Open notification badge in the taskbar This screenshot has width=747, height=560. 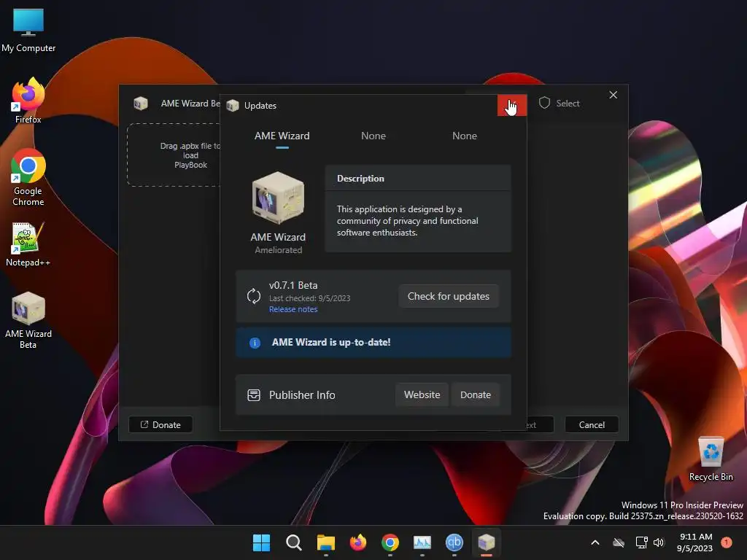727,542
